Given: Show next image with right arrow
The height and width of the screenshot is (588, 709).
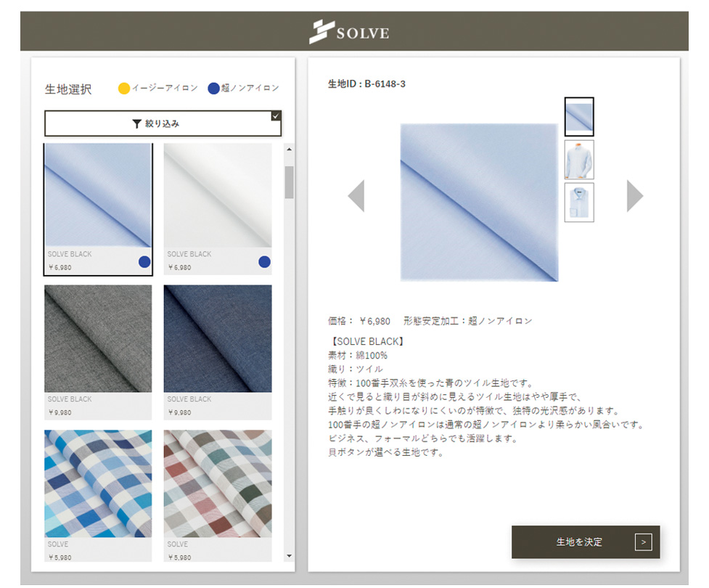Looking at the screenshot, I should 635,196.
